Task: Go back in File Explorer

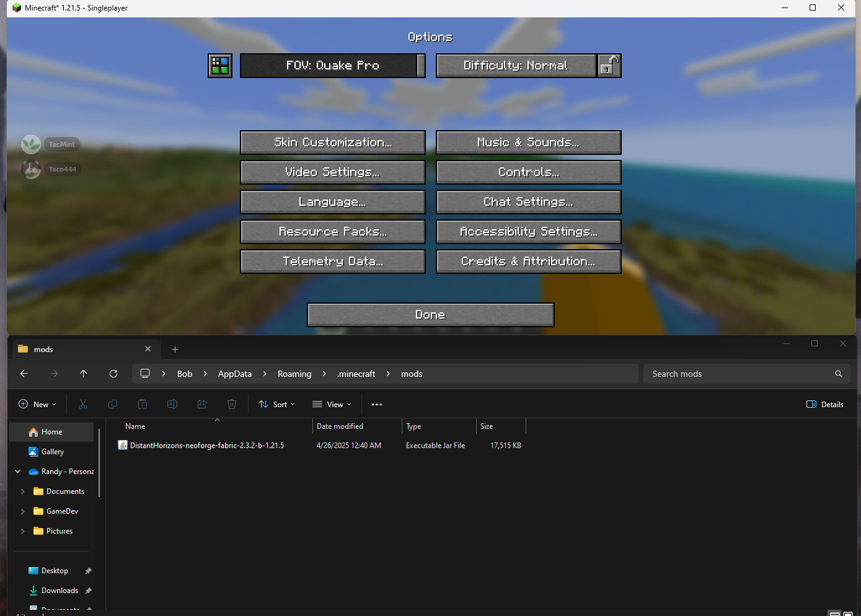Action: [24, 374]
